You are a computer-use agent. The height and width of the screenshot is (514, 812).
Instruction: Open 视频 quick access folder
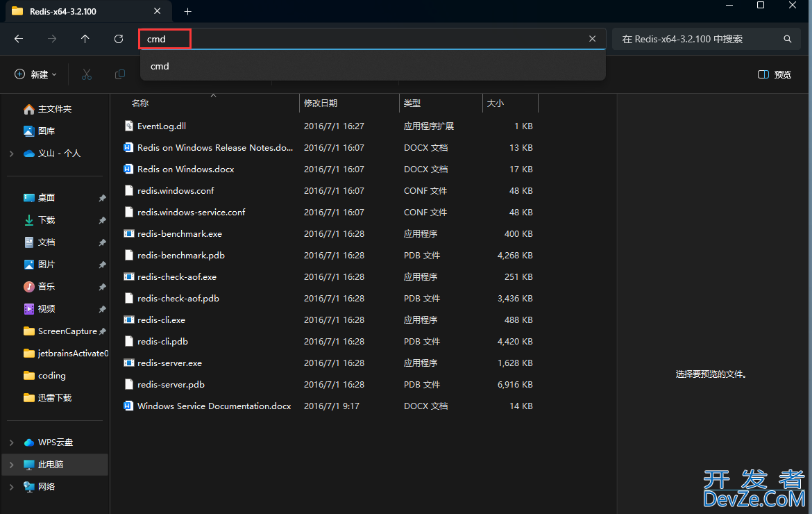pos(40,309)
